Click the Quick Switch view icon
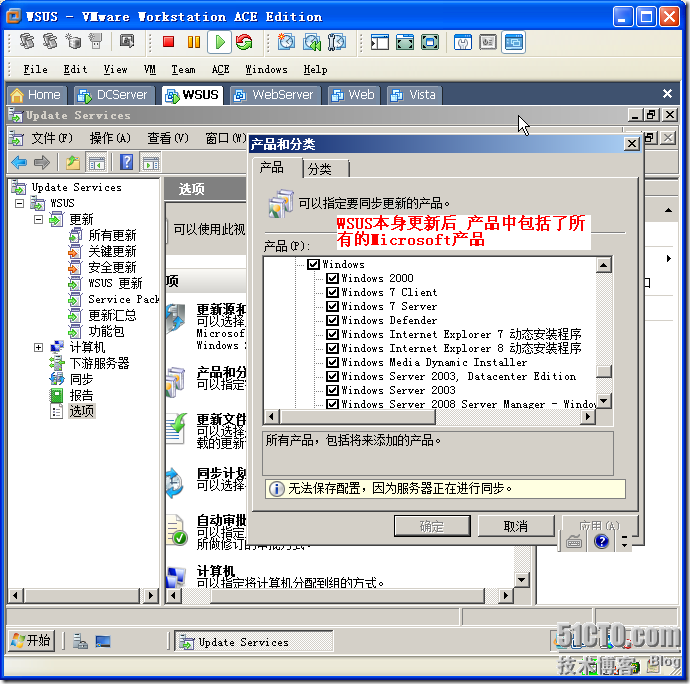 pyautogui.click(x=404, y=42)
